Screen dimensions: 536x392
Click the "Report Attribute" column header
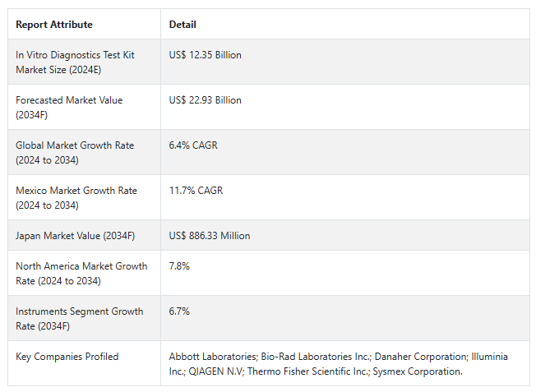(54, 25)
